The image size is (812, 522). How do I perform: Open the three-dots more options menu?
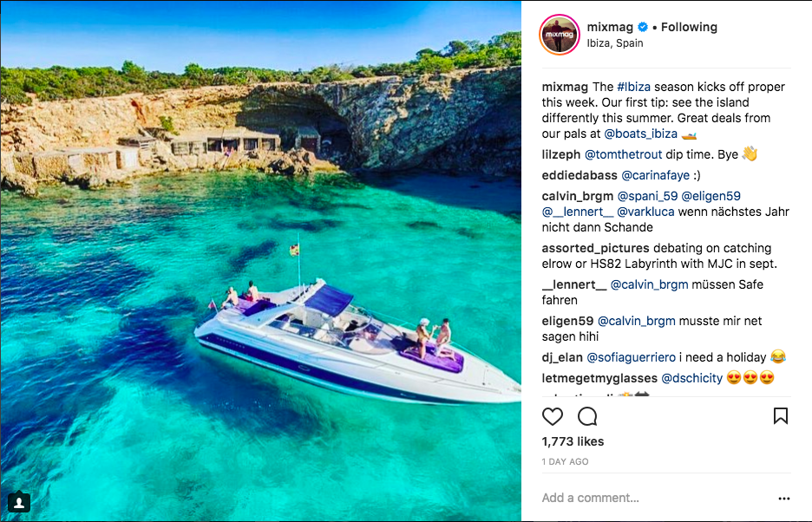pyautogui.click(x=784, y=499)
